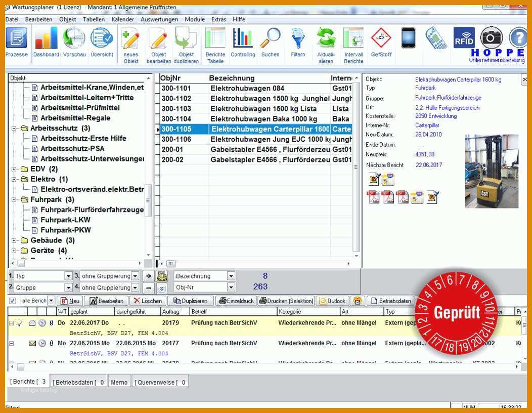Click the RFID toolbar icon

click(x=464, y=38)
